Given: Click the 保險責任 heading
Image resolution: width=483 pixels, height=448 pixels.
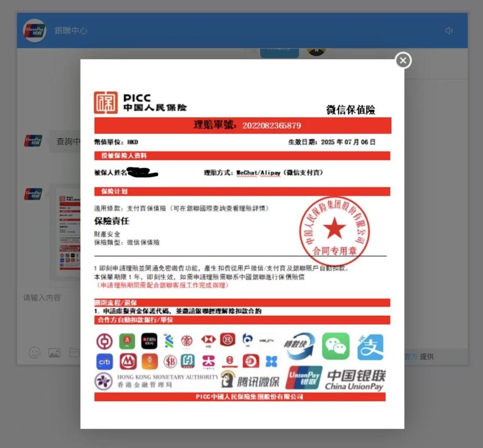Looking at the screenshot, I should pyautogui.click(x=111, y=221).
